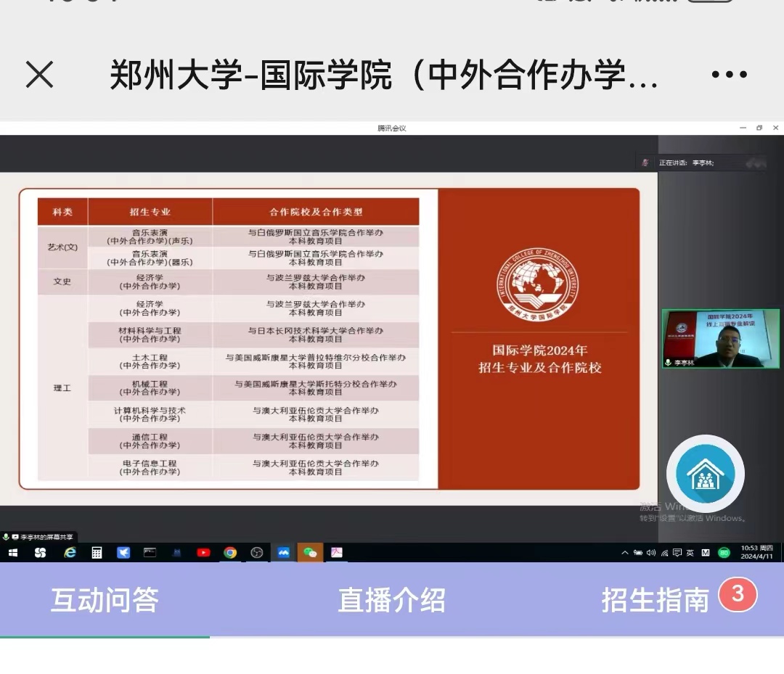Screen dimensions: 784x674
Task: Click the speaker 李李林 video thumbnail
Action: pyautogui.click(x=720, y=339)
